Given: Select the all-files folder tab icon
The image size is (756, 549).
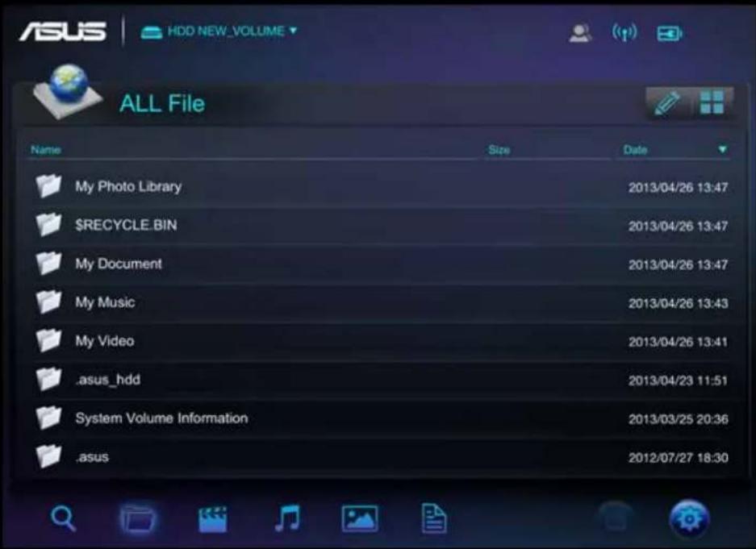Looking at the screenshot, I should pos(138,518).
